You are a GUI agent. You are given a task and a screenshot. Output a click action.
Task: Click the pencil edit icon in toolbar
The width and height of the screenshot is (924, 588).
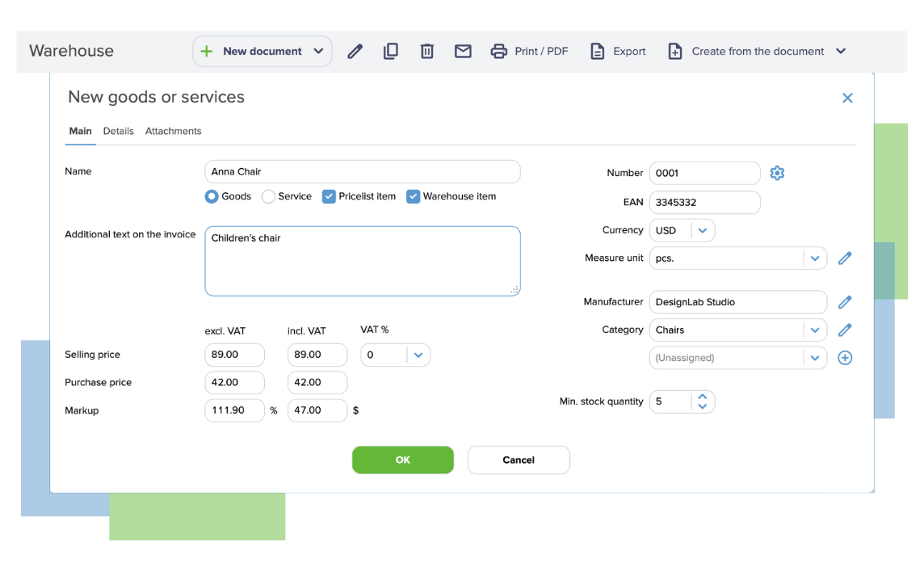click(x=355, y=52)
